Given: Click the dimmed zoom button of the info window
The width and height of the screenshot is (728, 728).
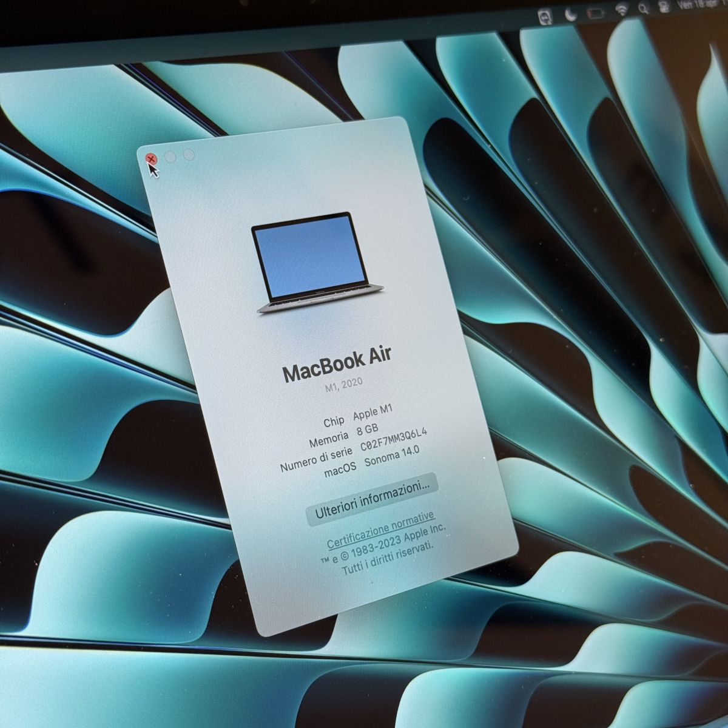Looking at the screenshot, I should 189,155.
